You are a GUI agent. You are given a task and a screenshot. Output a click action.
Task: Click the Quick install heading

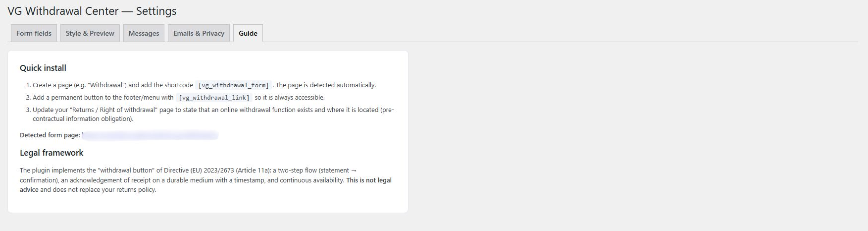[43, 68]
